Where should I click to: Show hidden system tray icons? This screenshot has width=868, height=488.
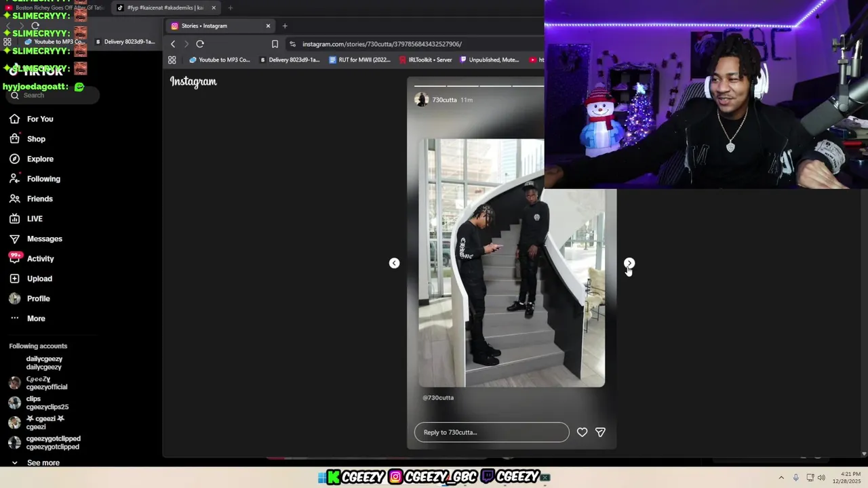point(781,478)
